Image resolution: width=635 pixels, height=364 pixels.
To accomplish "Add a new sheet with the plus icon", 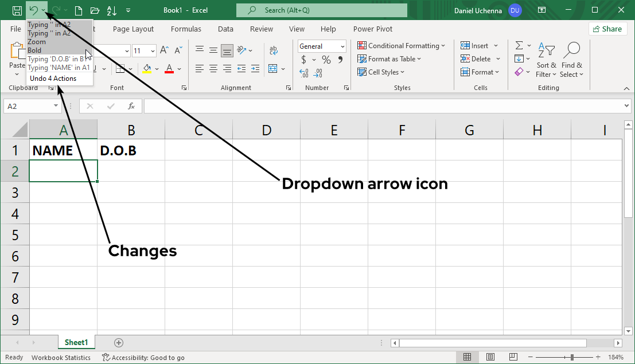I will (x=119, y=343).
